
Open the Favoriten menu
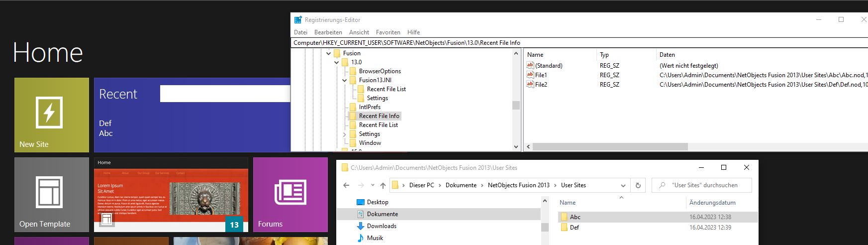[388, 32]
